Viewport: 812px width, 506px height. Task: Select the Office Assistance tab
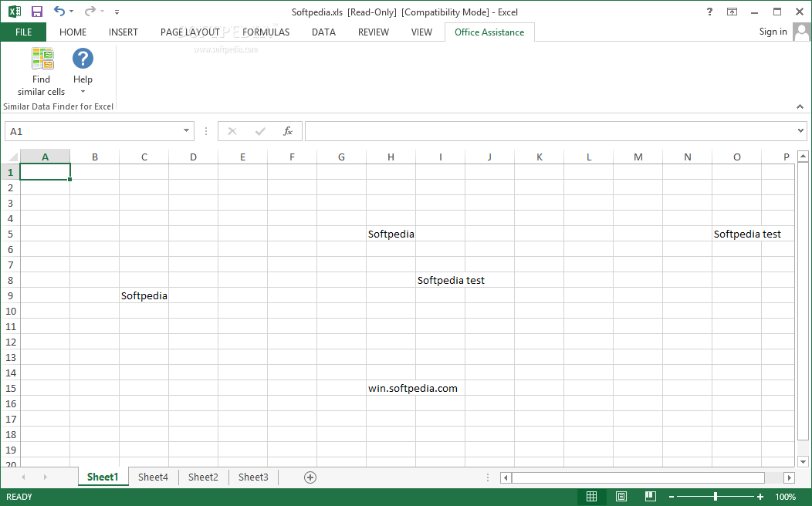tap(489, 32)
